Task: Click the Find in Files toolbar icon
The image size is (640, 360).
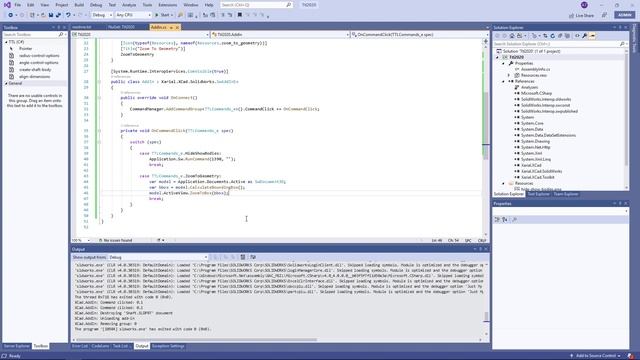Action: (x=180, y=15)
